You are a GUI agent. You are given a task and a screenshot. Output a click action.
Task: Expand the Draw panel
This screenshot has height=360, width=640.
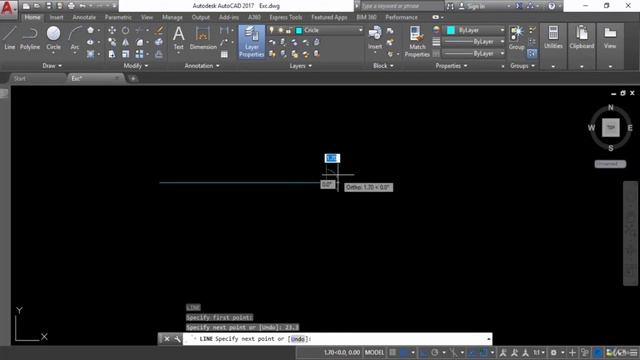[52, 65]
